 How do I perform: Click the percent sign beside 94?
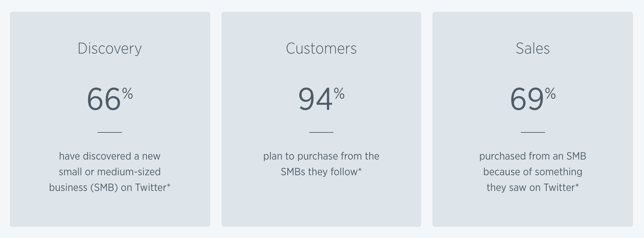pos(339,94)
